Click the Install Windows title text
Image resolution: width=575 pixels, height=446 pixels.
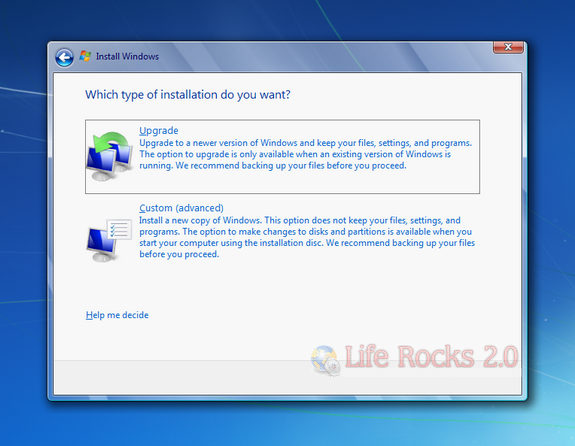pos(127,56)
